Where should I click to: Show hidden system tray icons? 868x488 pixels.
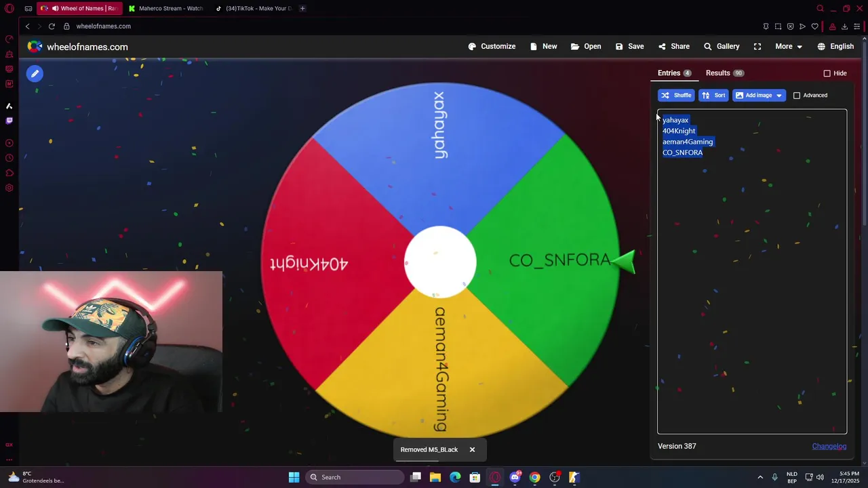pyautogui.click(x=760, y=477)
